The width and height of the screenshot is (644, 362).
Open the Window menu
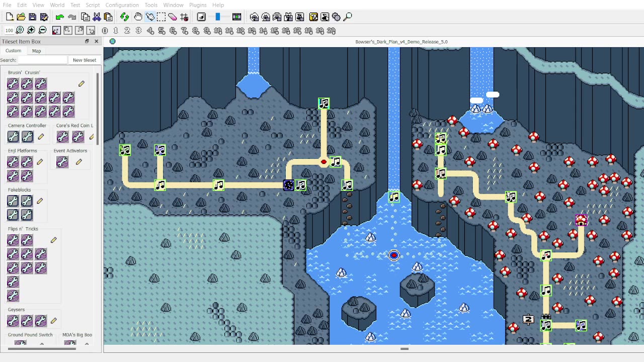tap(174, 5)
